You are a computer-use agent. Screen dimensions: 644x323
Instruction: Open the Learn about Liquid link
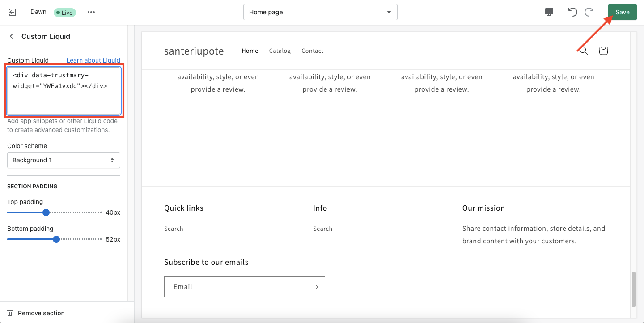[93, 60]
